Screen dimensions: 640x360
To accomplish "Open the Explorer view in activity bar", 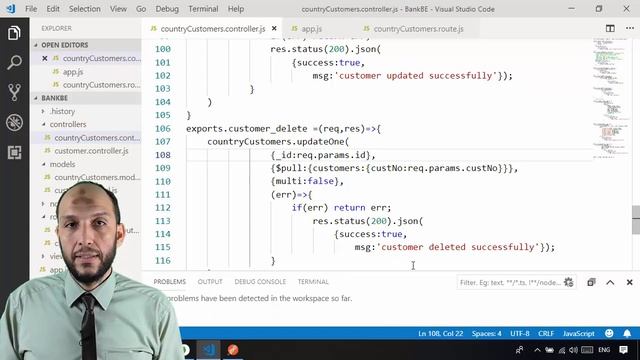I will 14,33.
